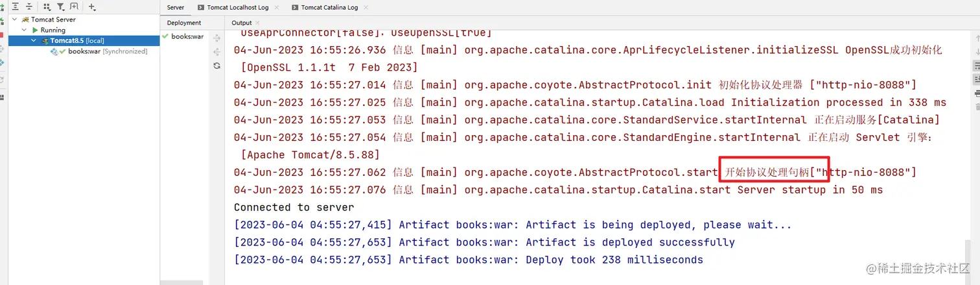Viewport: 980px width, 285px height.
Task: Select the Running tree item
Action: (53, 30)
